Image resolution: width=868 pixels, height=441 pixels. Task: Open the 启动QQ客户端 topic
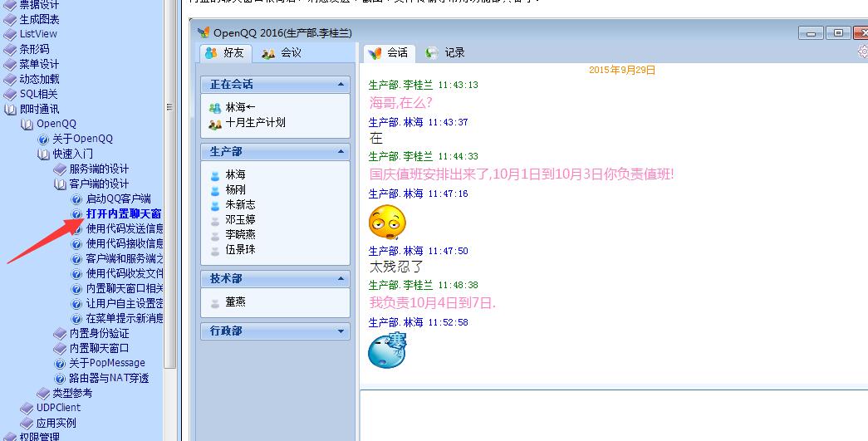[x=118, y=198]
